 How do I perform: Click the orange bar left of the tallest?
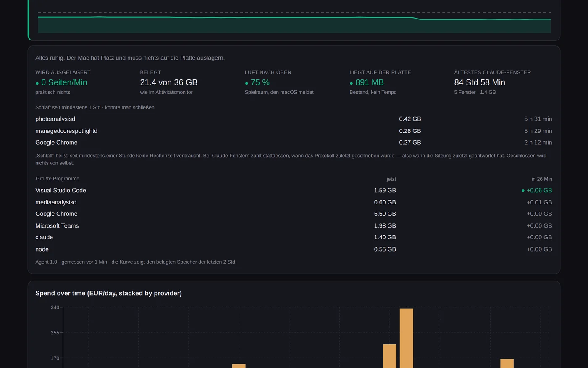coord(389,356)
